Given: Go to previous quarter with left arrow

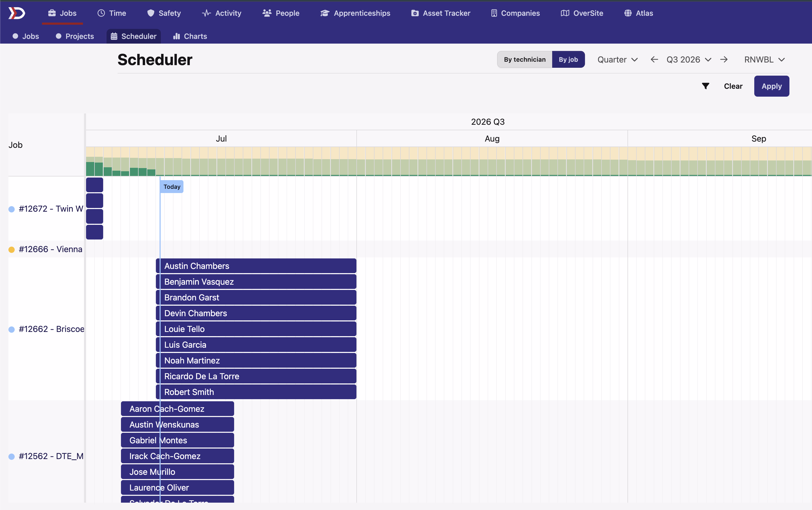Looking at the screenshot, I should [654, 60].
